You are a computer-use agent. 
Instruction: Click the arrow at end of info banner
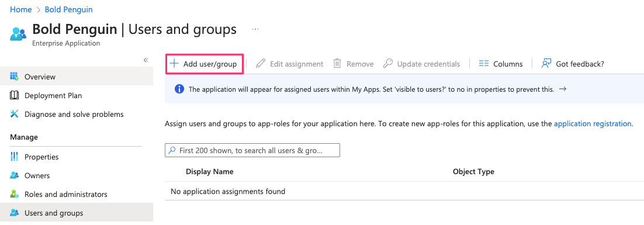(x=563, y=89)
